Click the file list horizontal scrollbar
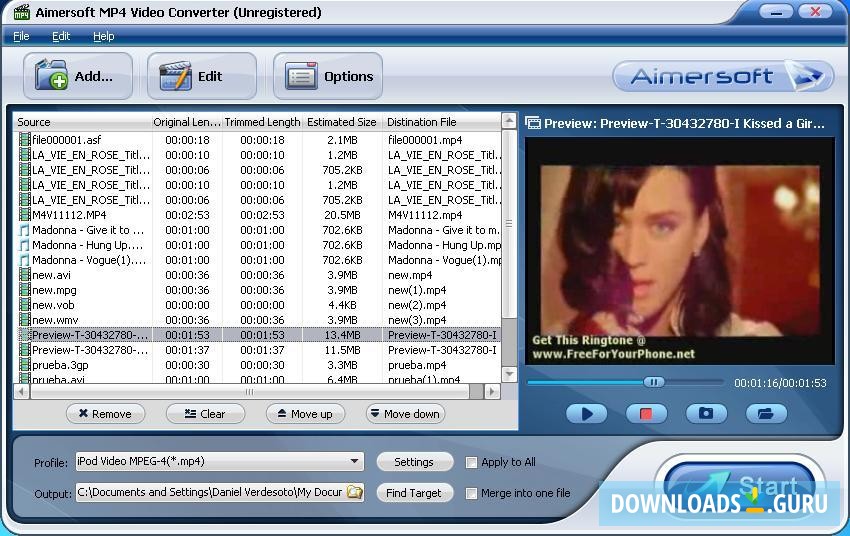The image size is (850, 536). click(x=249, y=391)
